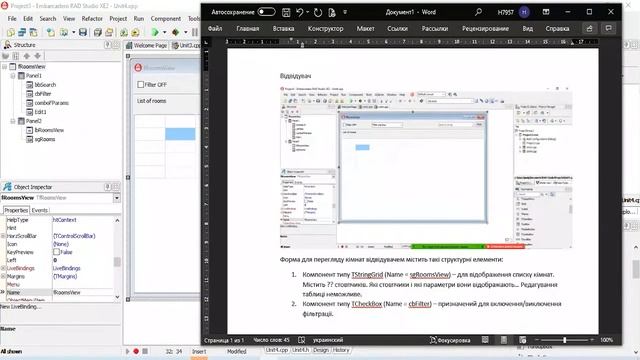Click the tab selector at ruler corner
This screenshot has width=640, height=360.
pos(207,42)
